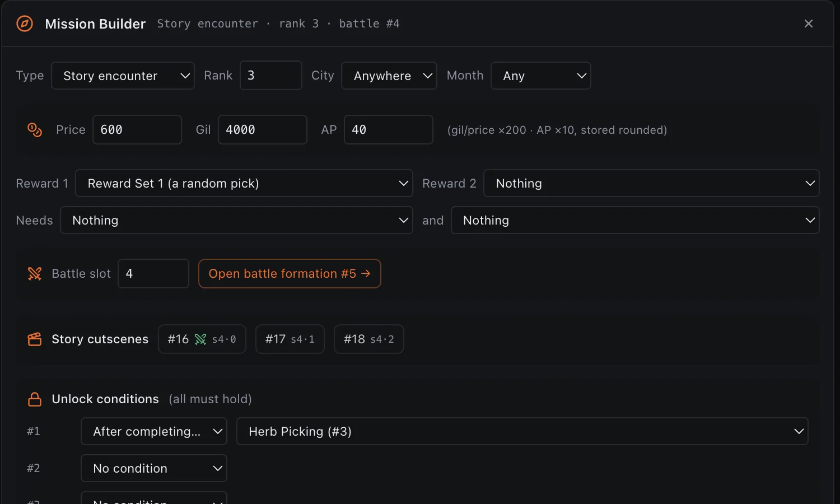Click the 'Gil' label

point(203,130)
